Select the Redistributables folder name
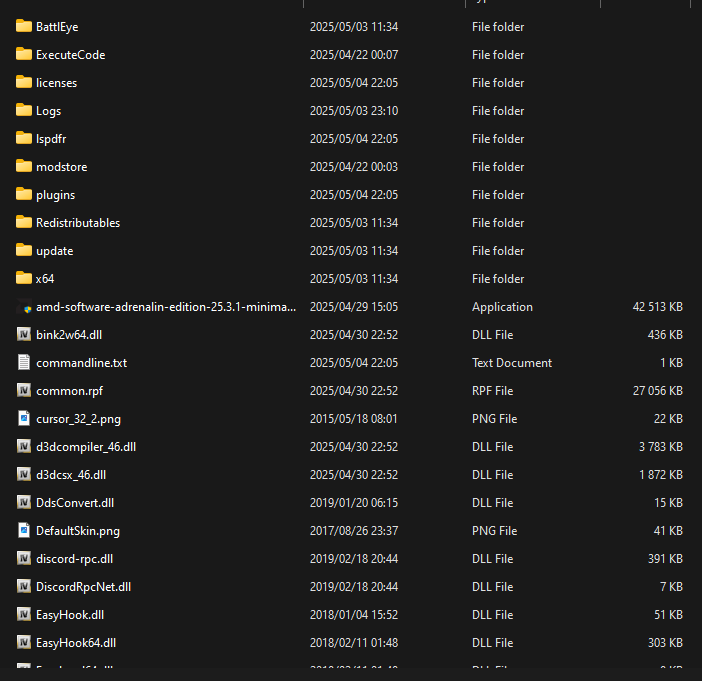Viewport: 702px width, 681px height. point(78,223)
